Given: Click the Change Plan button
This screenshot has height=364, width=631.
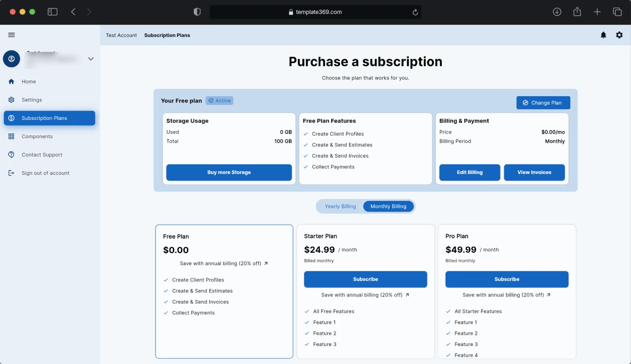Looking at the screenshot, I should point(543,103).
